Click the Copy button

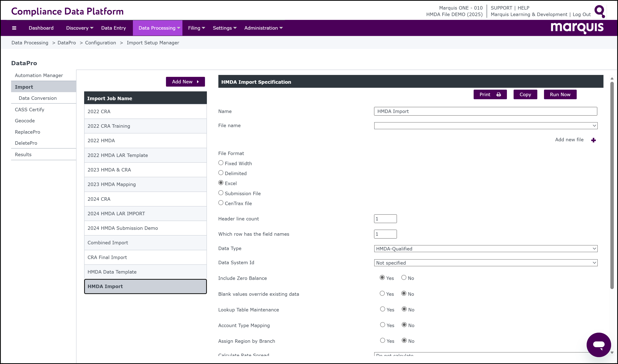(525, 95)
